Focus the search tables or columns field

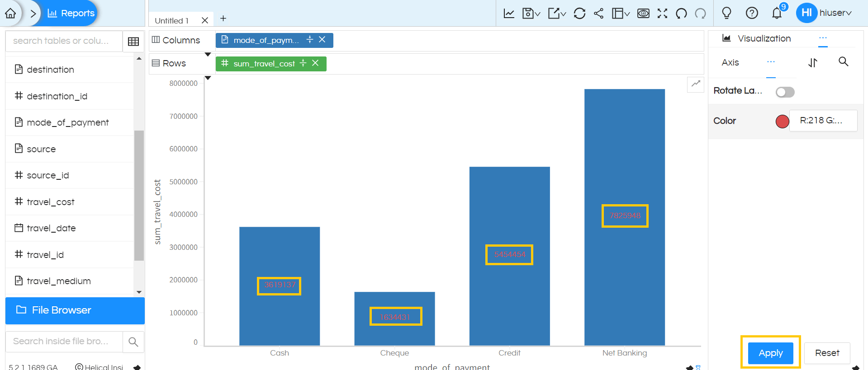click(x=64, y=41)
